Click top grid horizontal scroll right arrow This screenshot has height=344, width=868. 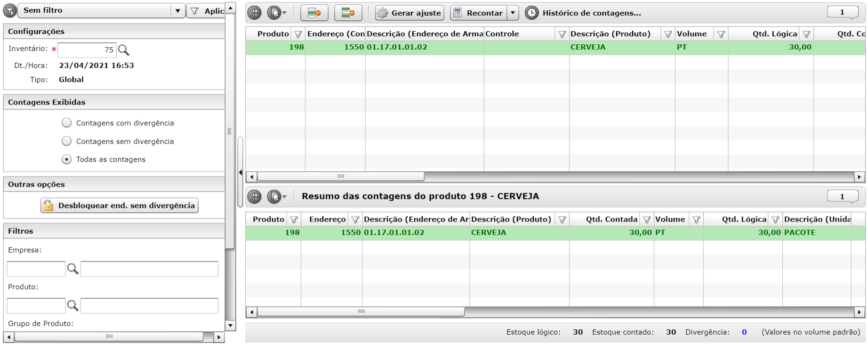tap(860, 177)
